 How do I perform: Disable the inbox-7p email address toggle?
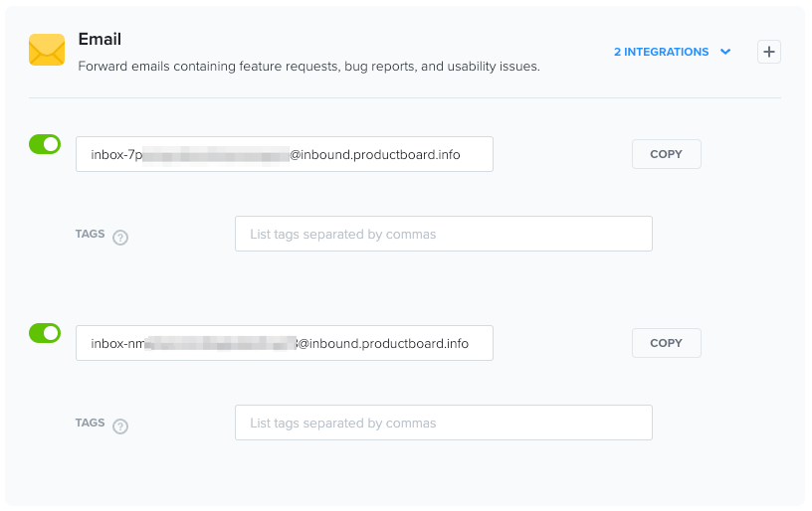point(45,144)
